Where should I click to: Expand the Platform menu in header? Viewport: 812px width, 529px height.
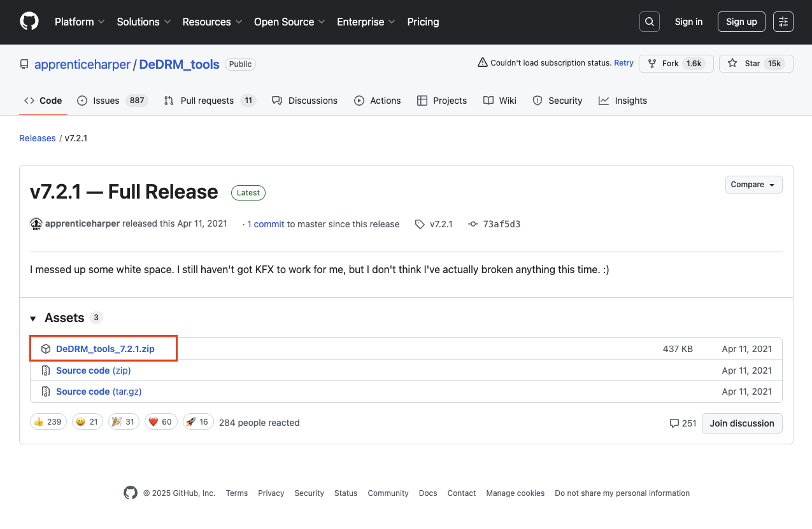(x=79, y=22)
